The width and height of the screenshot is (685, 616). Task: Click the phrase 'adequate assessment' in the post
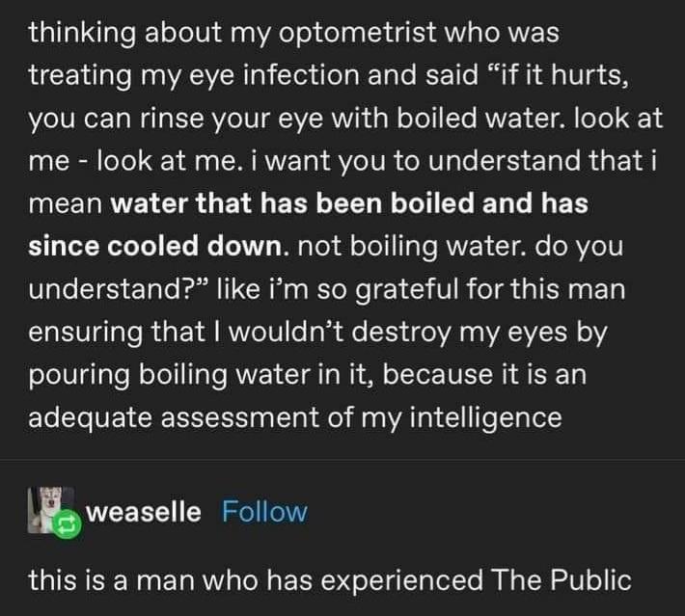pyautogui.click(x=176, y=416)
